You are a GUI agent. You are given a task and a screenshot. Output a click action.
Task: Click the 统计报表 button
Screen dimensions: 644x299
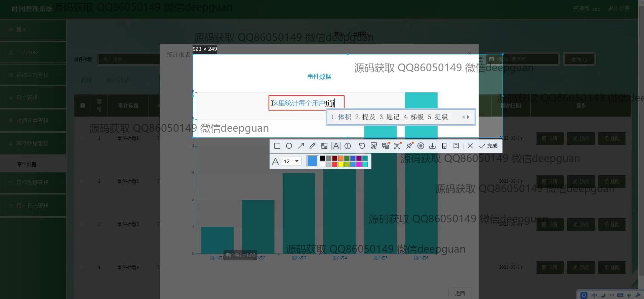(x=118, y=80)
